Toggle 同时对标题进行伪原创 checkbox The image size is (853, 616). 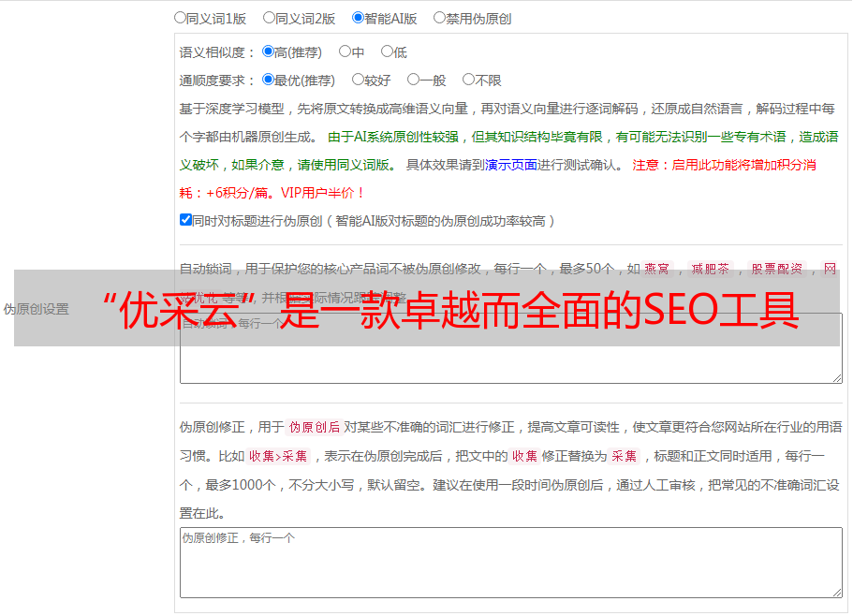(185, 220)
